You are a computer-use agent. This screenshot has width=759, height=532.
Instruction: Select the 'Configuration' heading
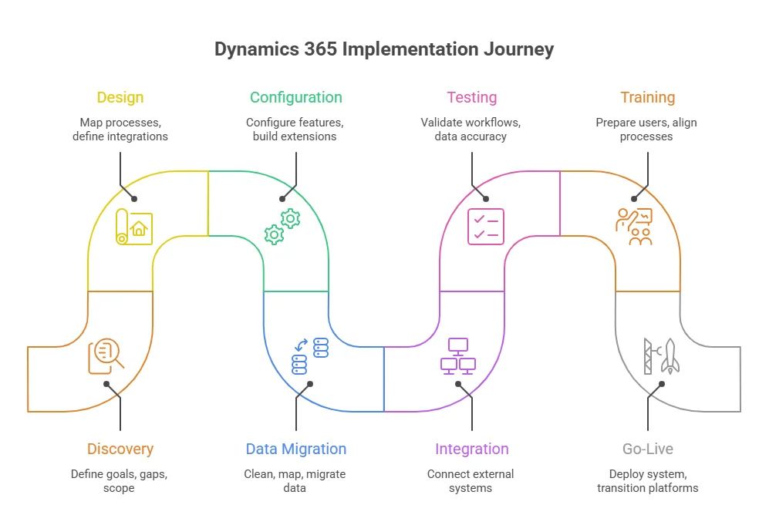pyautogui.click(x=295, y=97)
